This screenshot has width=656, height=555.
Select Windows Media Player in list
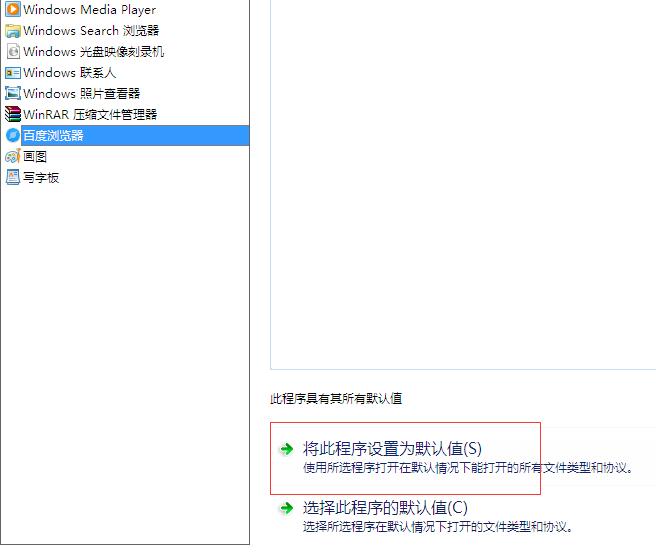(90, 9)
